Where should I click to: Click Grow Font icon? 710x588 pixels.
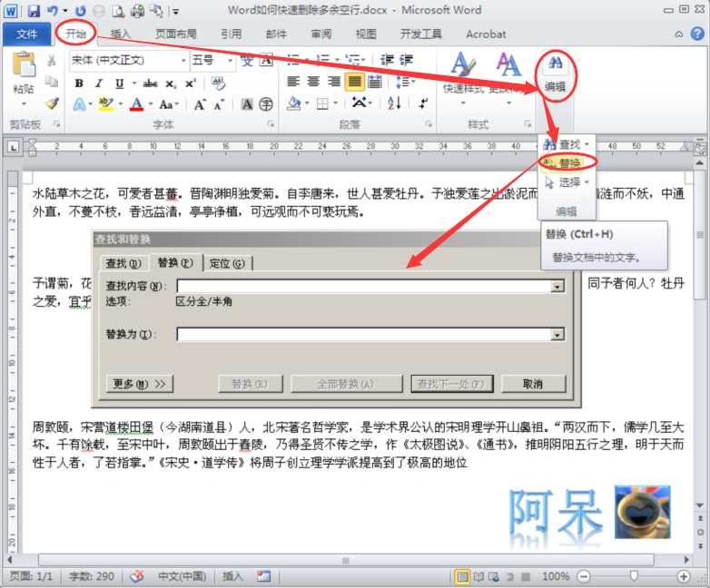(x=200, y=104)
